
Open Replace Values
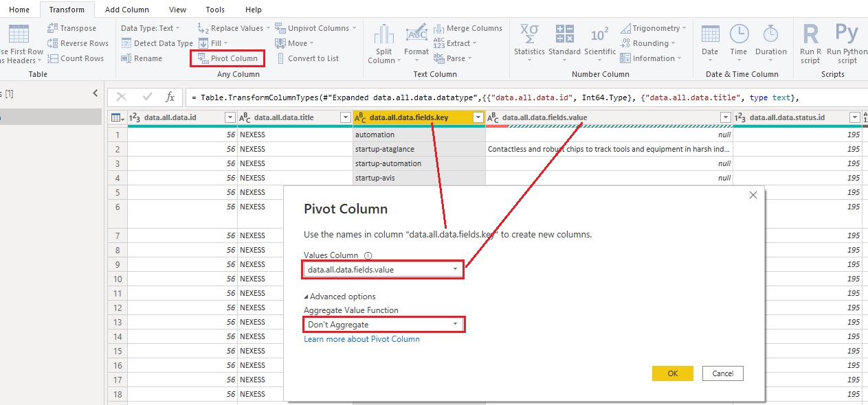click(234, 28)
